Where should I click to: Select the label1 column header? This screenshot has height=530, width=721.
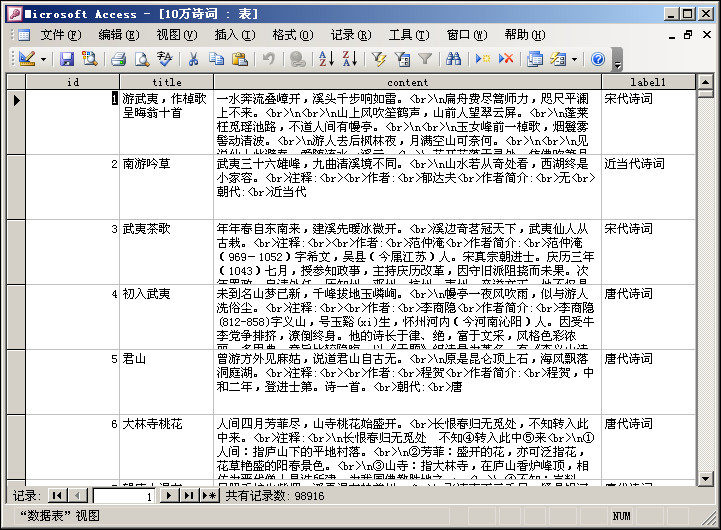coord(648,82)
